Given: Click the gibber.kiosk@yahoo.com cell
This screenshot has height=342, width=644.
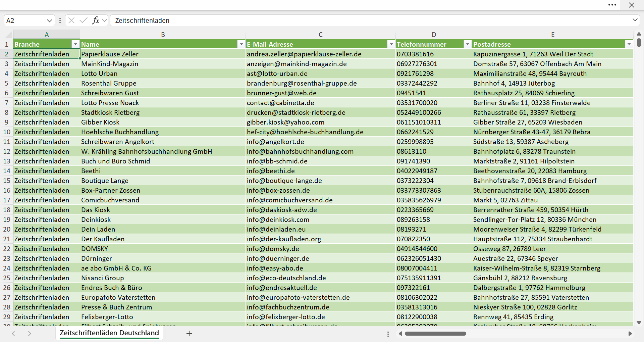Looking at the screenshot, I should click(321, 122).
